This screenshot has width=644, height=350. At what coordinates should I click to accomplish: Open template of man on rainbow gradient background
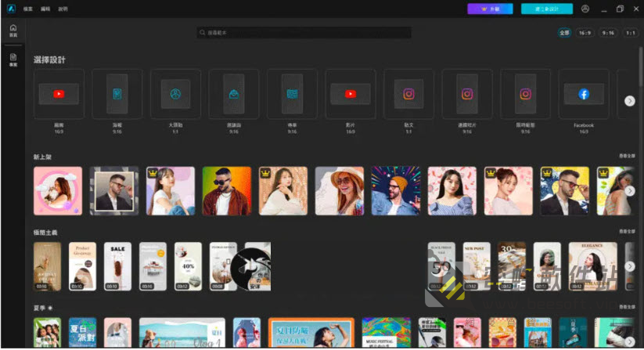(227, 190)
